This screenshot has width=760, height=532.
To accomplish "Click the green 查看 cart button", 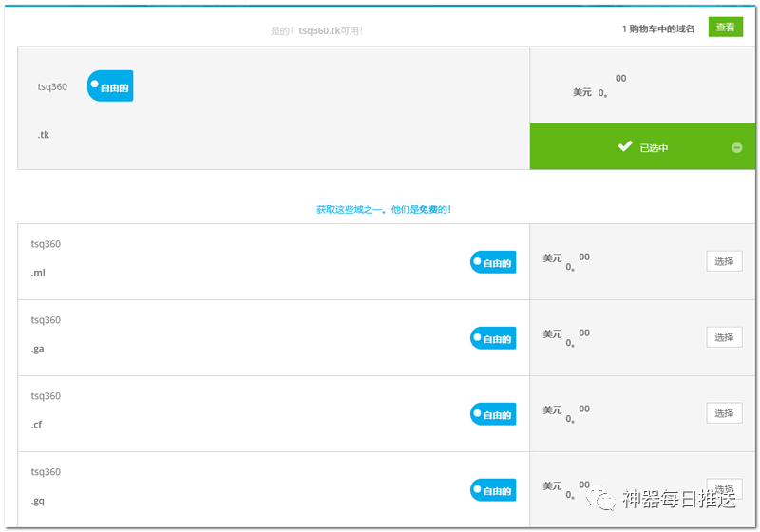I will tap(725, 28).
